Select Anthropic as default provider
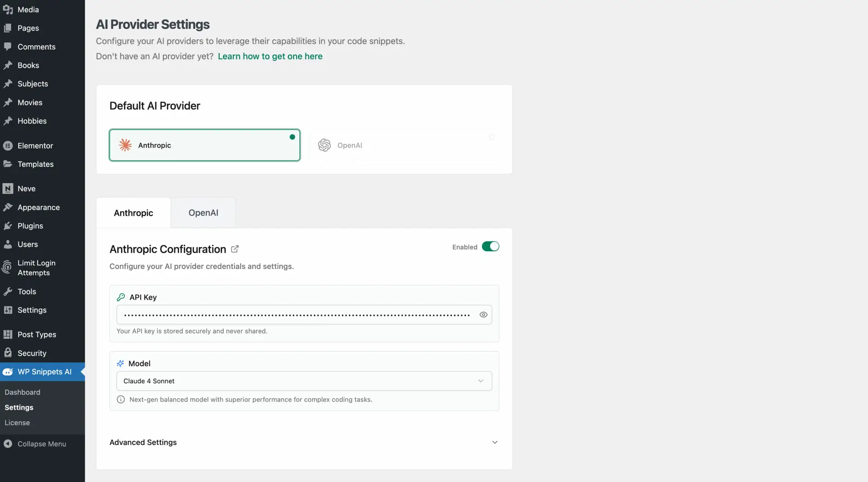The height and width of the screenshot is (482, 868). pos(205,145)
